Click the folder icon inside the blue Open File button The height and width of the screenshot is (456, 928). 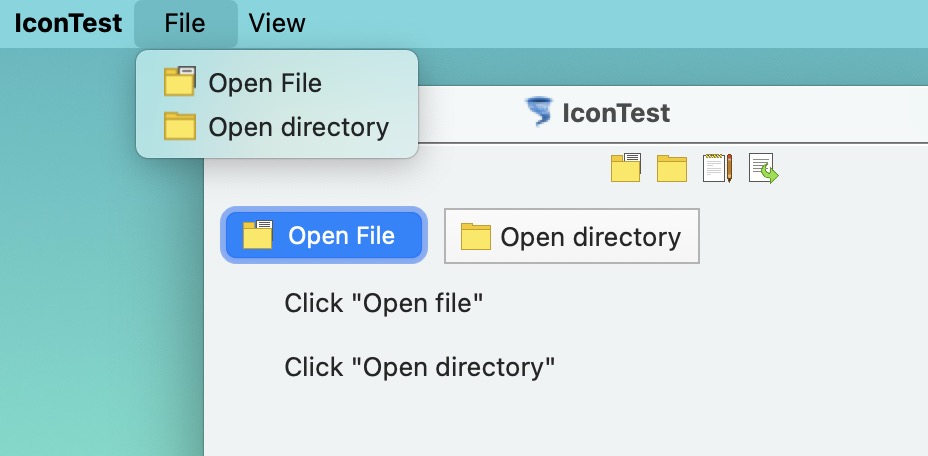coord(258,235)
